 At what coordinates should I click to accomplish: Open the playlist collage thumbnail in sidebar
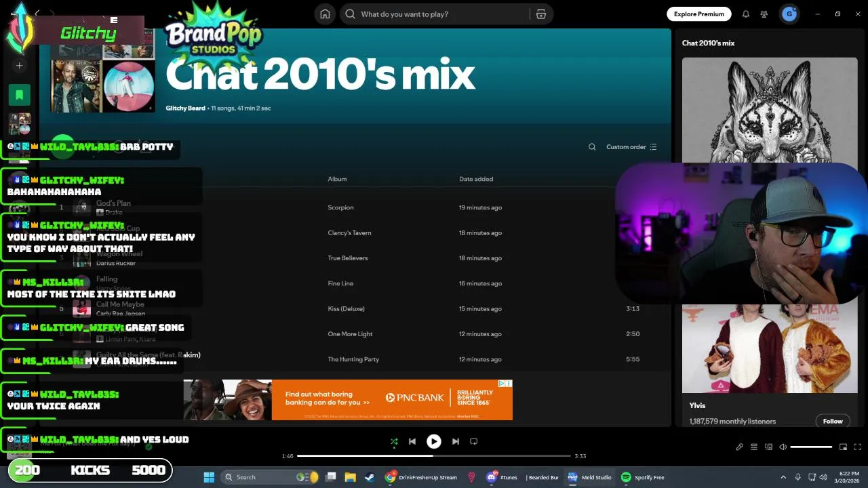(20, 123)
